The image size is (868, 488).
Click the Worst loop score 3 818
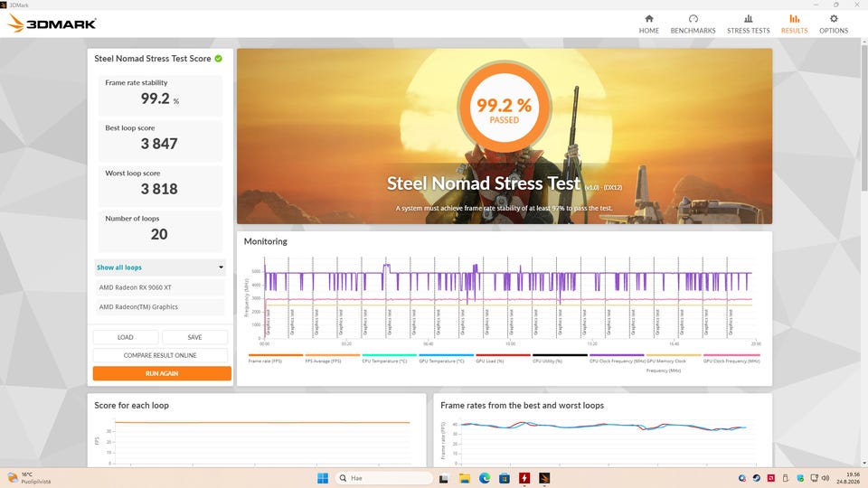click(x=159, y=189)
